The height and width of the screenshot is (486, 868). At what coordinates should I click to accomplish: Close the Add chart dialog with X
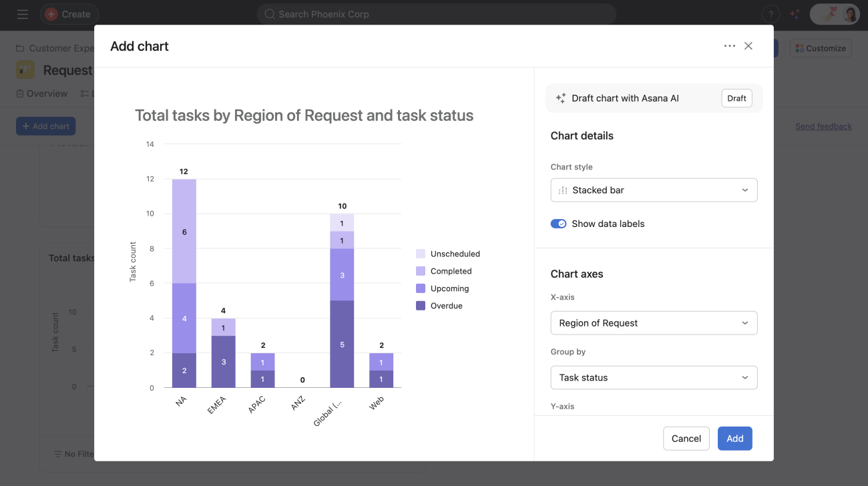pos(748,46)
